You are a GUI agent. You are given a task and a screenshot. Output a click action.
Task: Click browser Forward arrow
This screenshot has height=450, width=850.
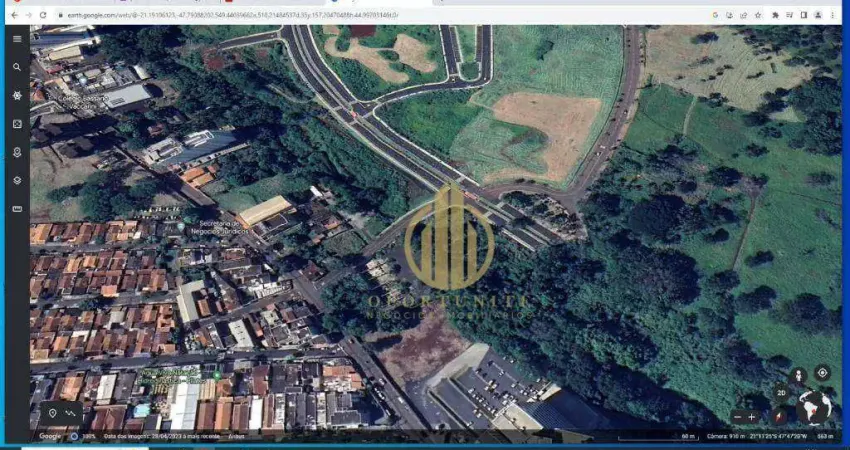(x=29, y=15)
